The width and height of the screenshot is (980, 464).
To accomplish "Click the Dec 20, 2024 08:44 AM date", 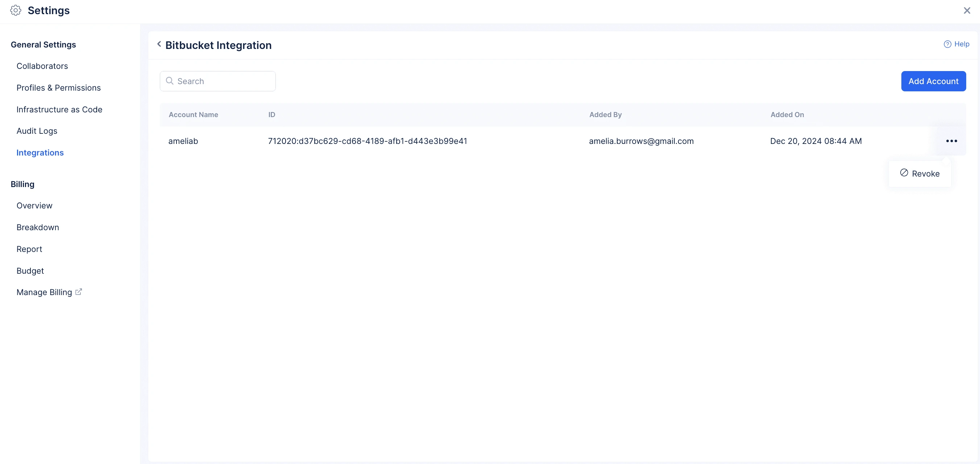I will point(816,141).
